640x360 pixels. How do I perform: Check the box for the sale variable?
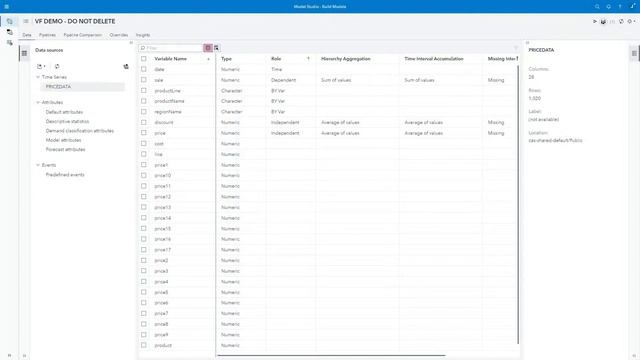144,80
